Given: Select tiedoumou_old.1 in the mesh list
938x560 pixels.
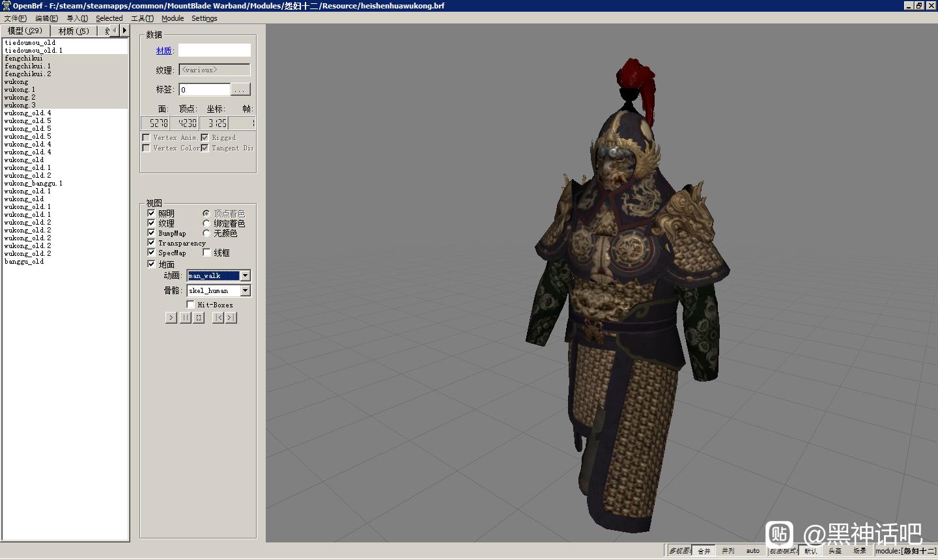Looking at the screenshot, I should point(65,50).
